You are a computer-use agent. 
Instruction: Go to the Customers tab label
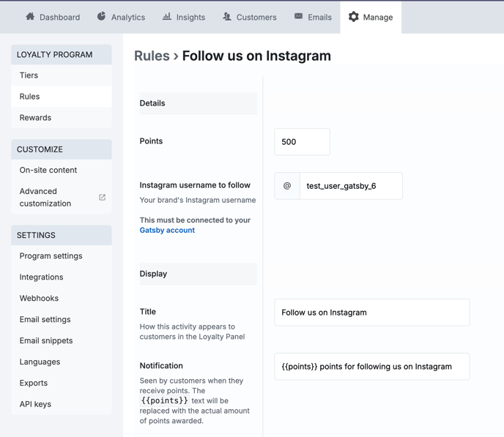coord(256,18)
